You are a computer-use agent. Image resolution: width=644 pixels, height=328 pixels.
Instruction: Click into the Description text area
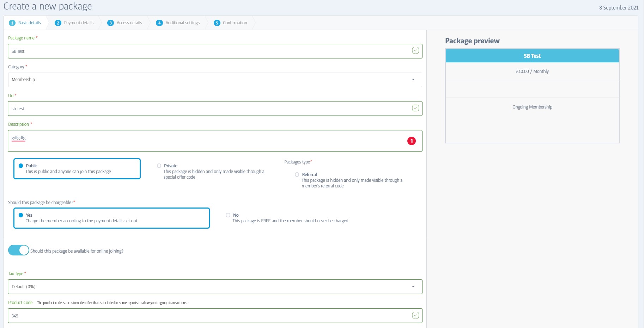[215, 141]
